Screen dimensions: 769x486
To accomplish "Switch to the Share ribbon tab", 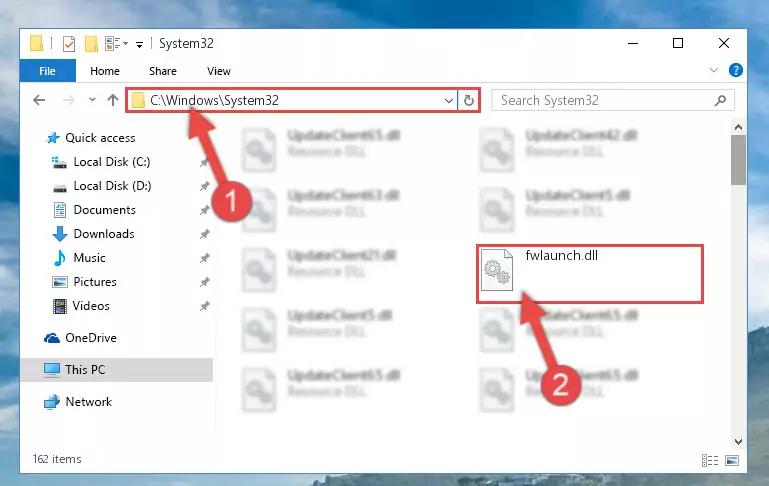I will click(x=162, y=71).
